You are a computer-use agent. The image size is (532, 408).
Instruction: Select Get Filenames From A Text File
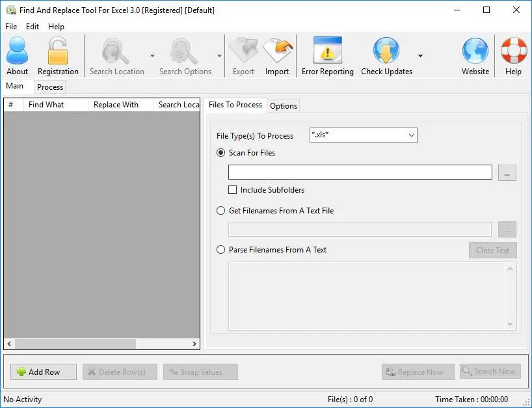pos(221,211)
